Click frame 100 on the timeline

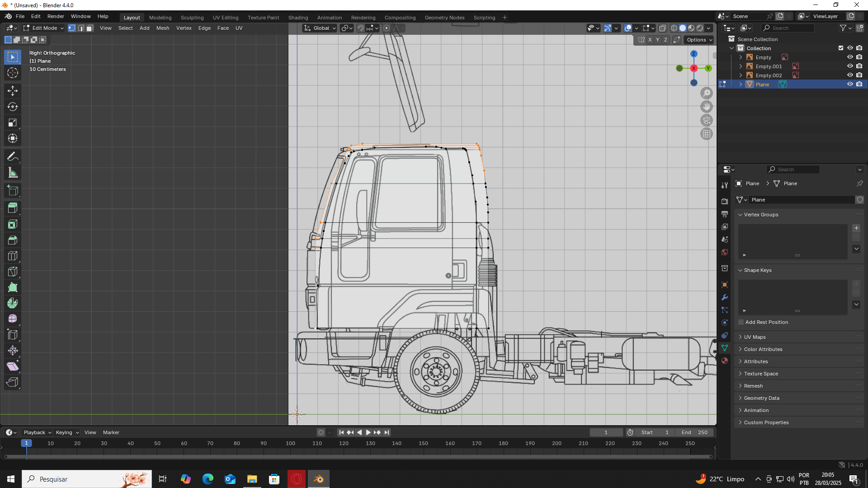(290, 444)
